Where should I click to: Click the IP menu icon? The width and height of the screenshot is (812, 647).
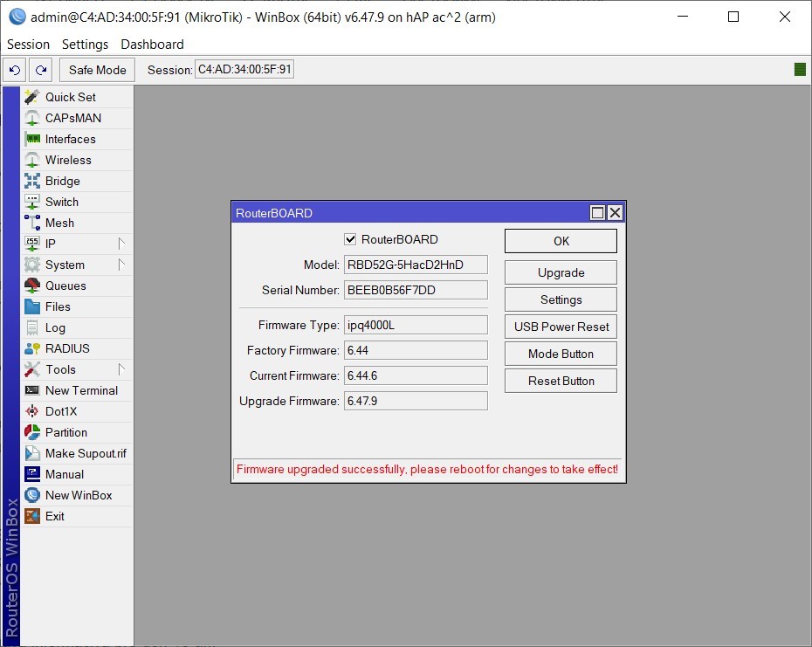point(32,244)
